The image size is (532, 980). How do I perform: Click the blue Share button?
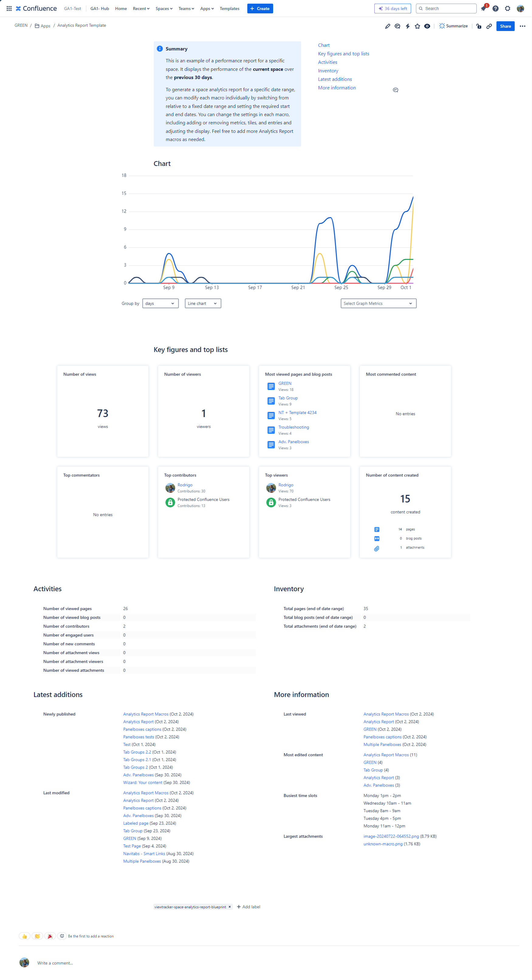pos(505,26)
